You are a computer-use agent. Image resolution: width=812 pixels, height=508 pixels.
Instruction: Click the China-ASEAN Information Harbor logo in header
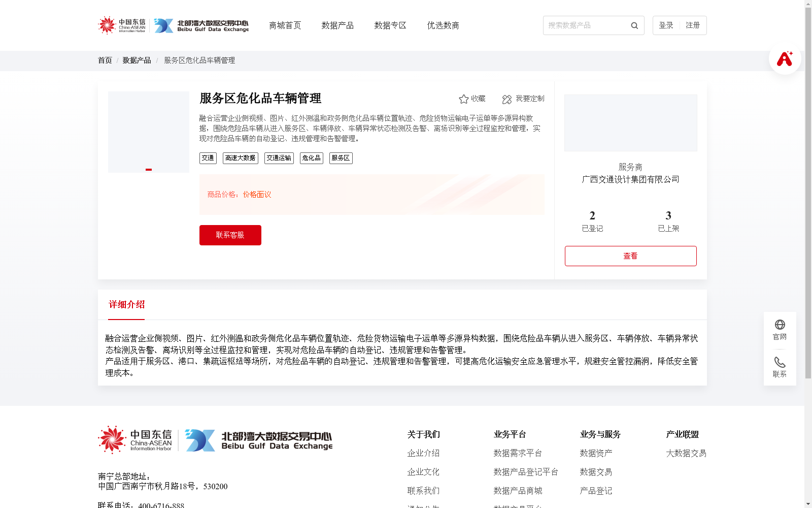(x=122, y=25)
